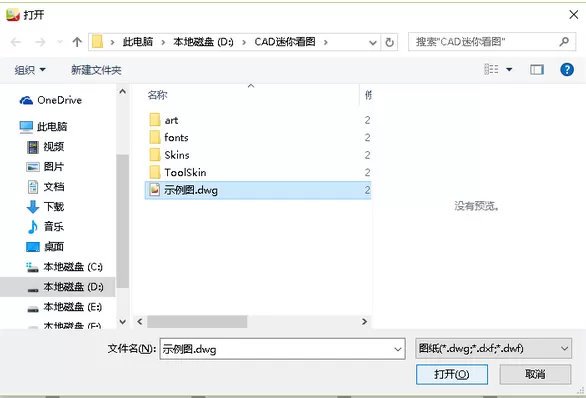This screenshot has width=586, height=398.
Task: Navigation pane scroll down arrow
Action: [122, 321]
